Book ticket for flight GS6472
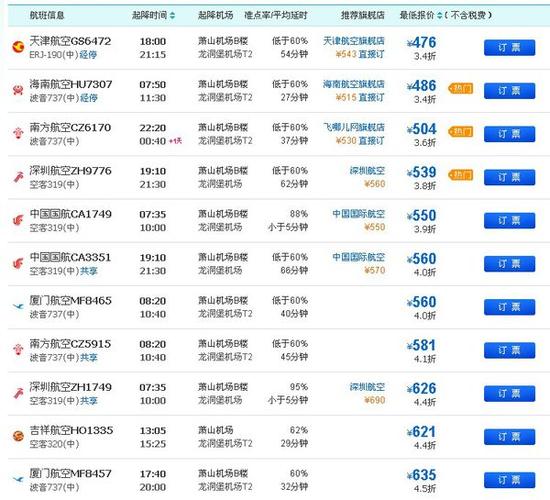This screenshot has width=550, height=500. (509, 47)
